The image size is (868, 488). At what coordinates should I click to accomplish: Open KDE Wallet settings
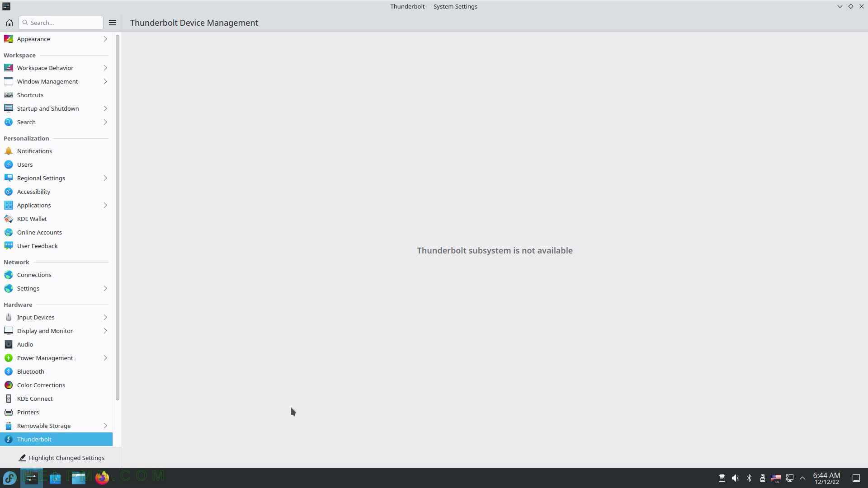[56, 219]
